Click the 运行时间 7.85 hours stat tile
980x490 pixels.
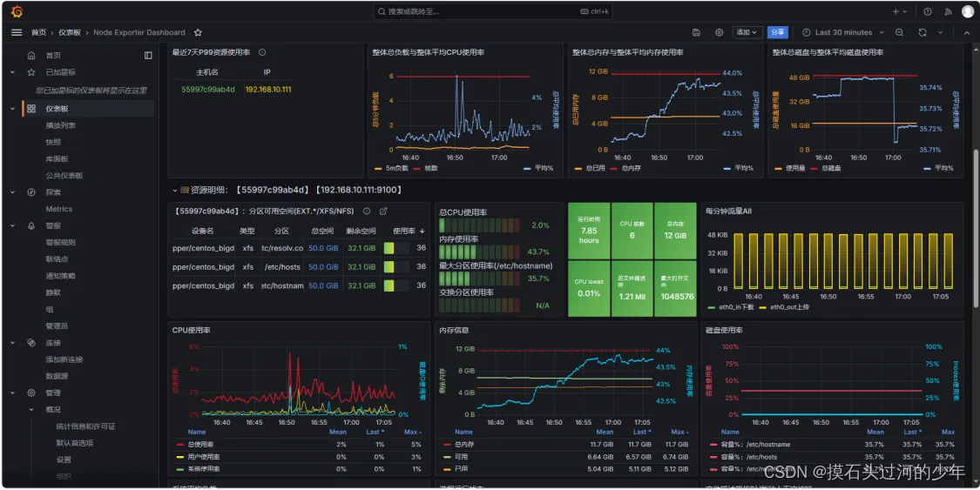pyautogui.click(x=589, y=231)
